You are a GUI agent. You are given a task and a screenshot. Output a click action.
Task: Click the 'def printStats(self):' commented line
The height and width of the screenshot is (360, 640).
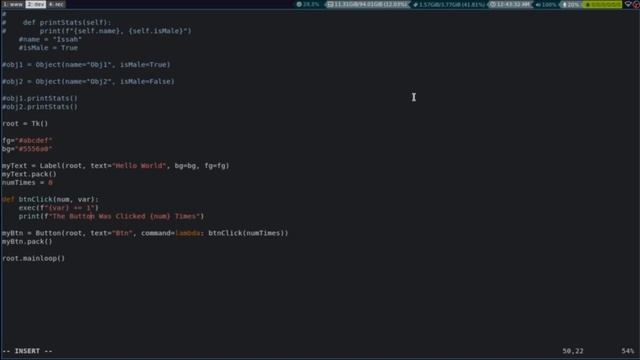(67, 23)
